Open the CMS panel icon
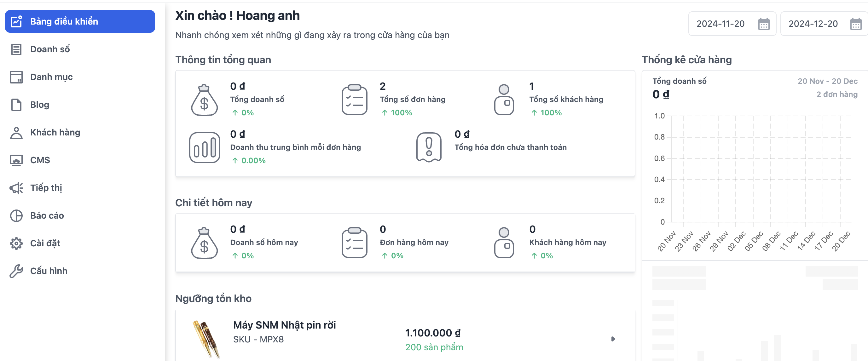This screenshot has width=868, height=361. [16, 160]
